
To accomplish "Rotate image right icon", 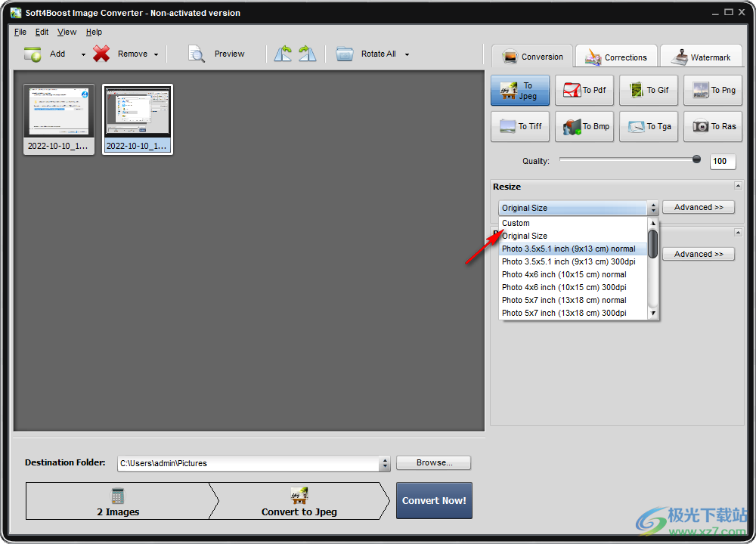I will click(307, 54).
